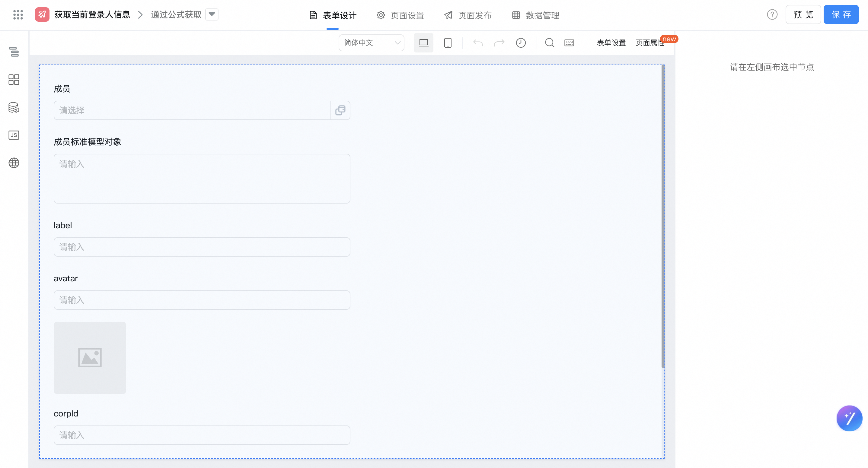Open the app grid launcher icon
This screenshot has height=468, width=868.
(x=18, y=15)
